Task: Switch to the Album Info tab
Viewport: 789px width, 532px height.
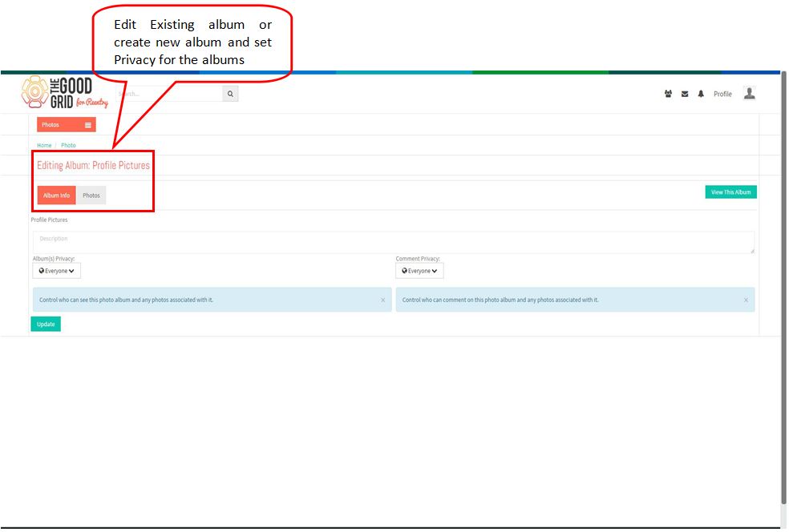Action: tap(56, 195)
